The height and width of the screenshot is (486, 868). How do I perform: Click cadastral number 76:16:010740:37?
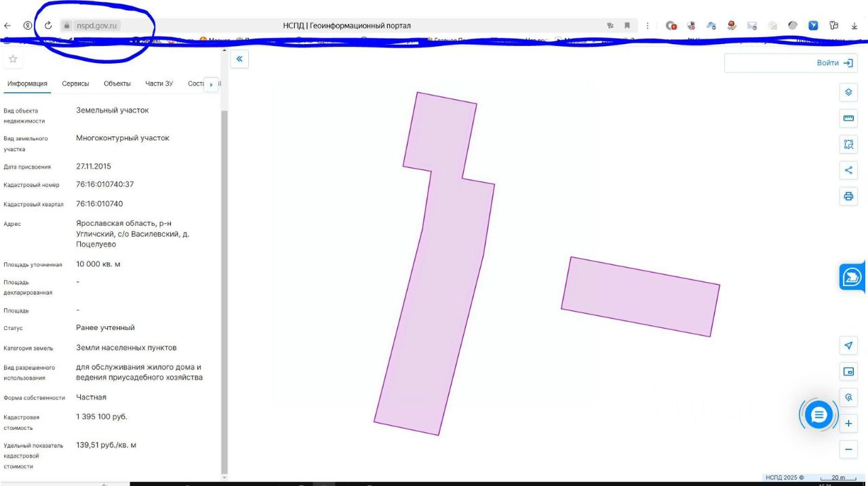105,184
